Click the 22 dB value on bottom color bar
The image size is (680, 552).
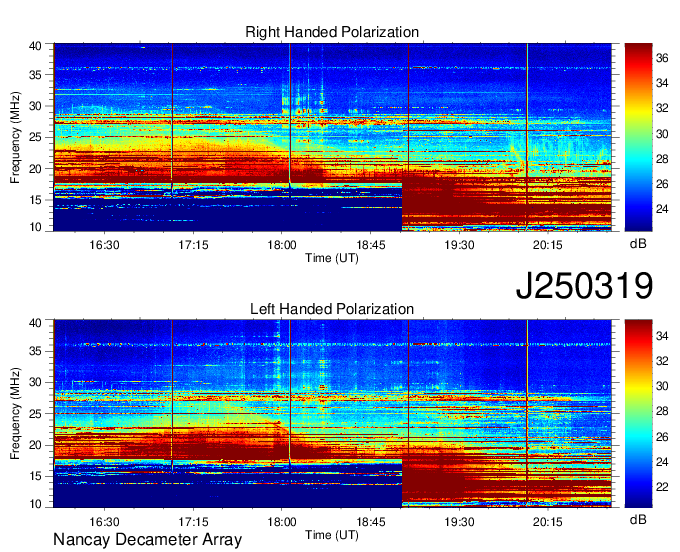[662, 487]
